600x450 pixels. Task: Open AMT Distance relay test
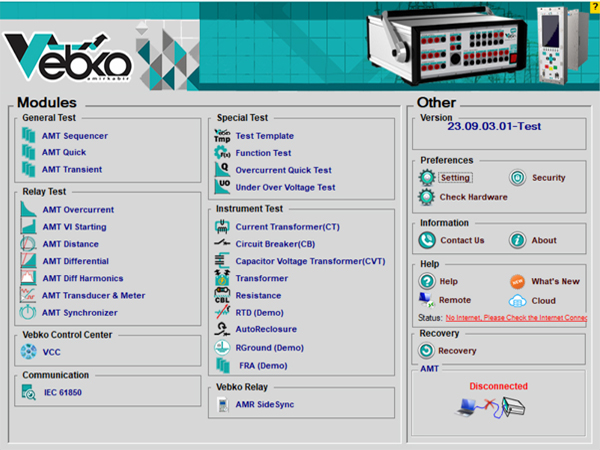pyautogui.click(x=70, y=244)
